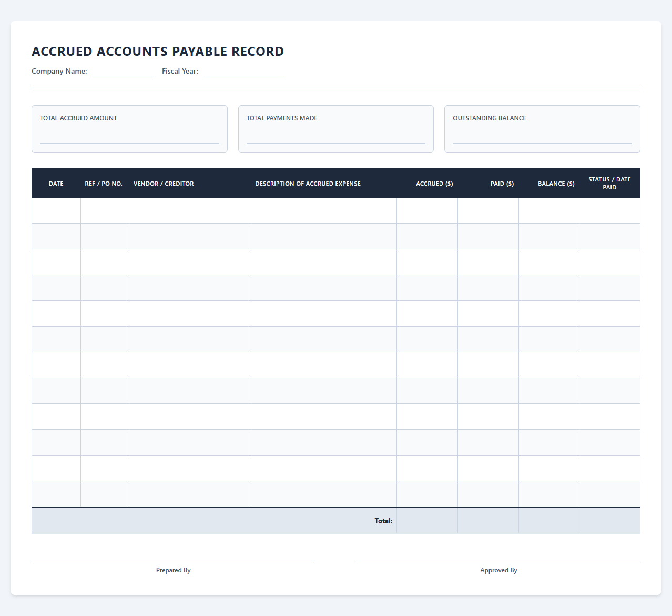Select the Total Accrued Amount field
The width and height of the screenshot is (672, 616).
(x=129, y=136)
